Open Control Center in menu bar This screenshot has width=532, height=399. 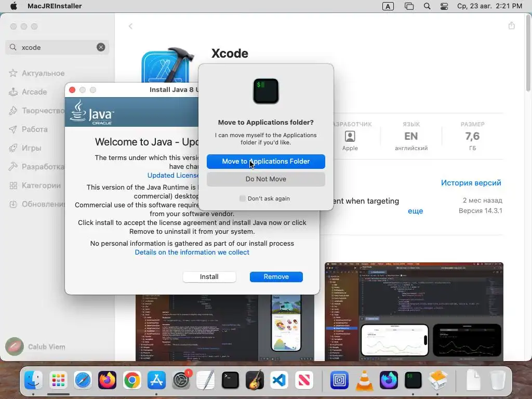point(444,6)
